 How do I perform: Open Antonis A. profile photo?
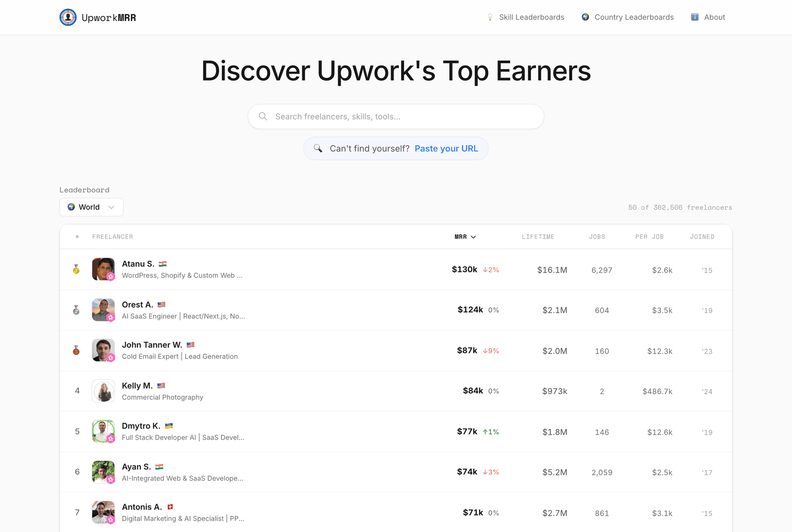[103, 512]
